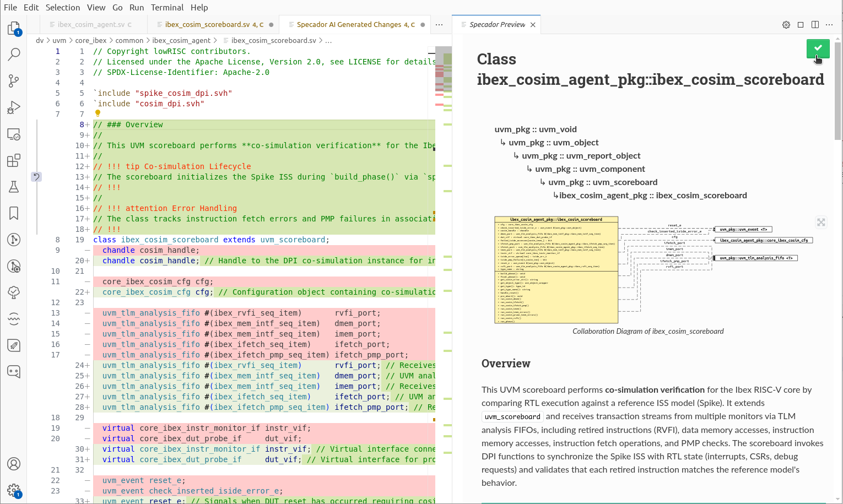Open the Search view icon
Screen dimensions: 843x504
(14, 55)
